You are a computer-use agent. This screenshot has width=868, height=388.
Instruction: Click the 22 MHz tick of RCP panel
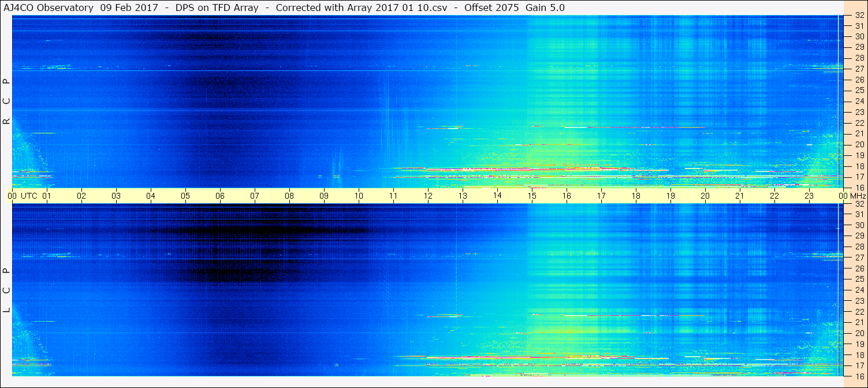coord(859,123)
